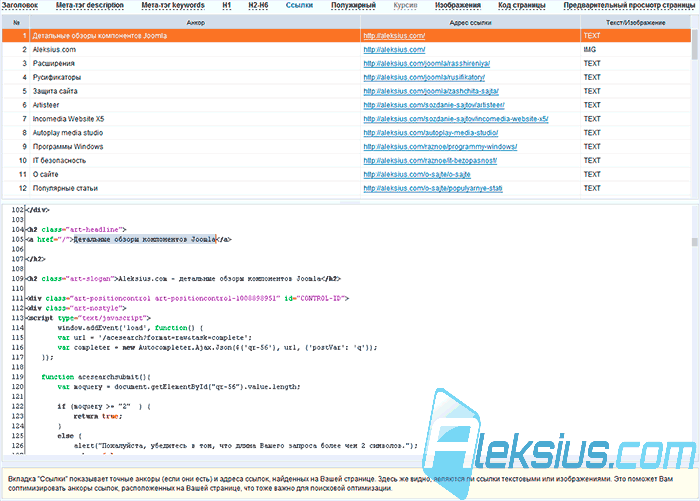Sort by Текст/Изображение column header

pos(635,22)
